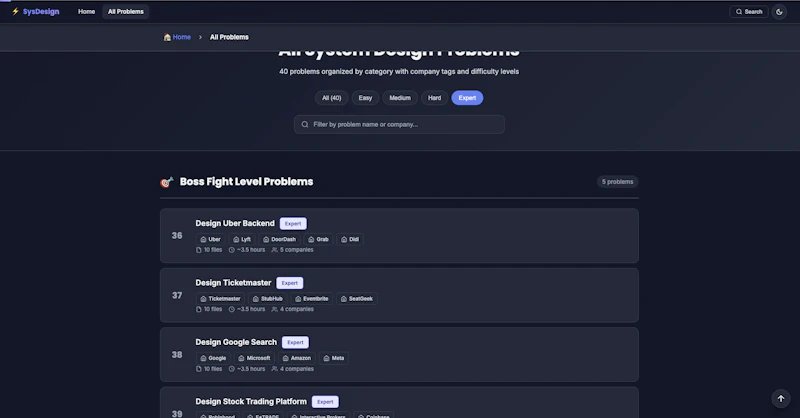Image resolution: width=800 pixels, height=418 pixels.
Task: Click the magnifier icon in the filter field
Action: pos(305,125)
